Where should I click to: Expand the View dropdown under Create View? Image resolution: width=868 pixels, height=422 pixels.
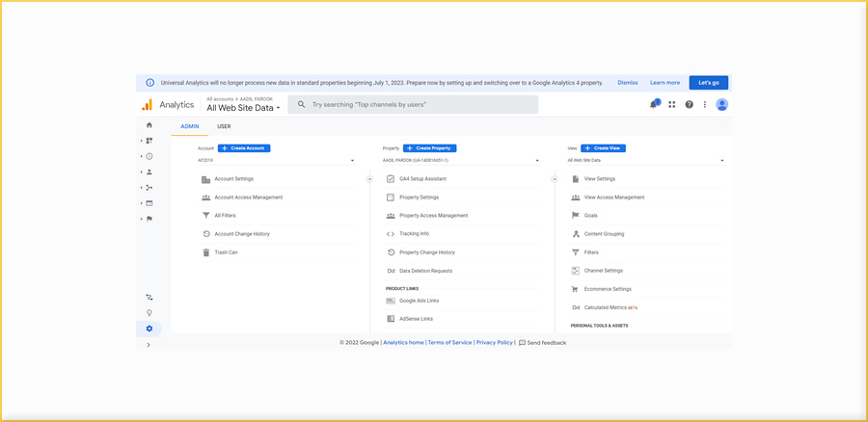point(645,161)
